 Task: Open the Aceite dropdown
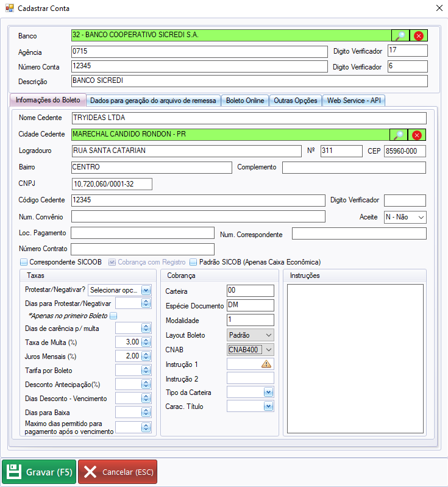coord(420,217)
